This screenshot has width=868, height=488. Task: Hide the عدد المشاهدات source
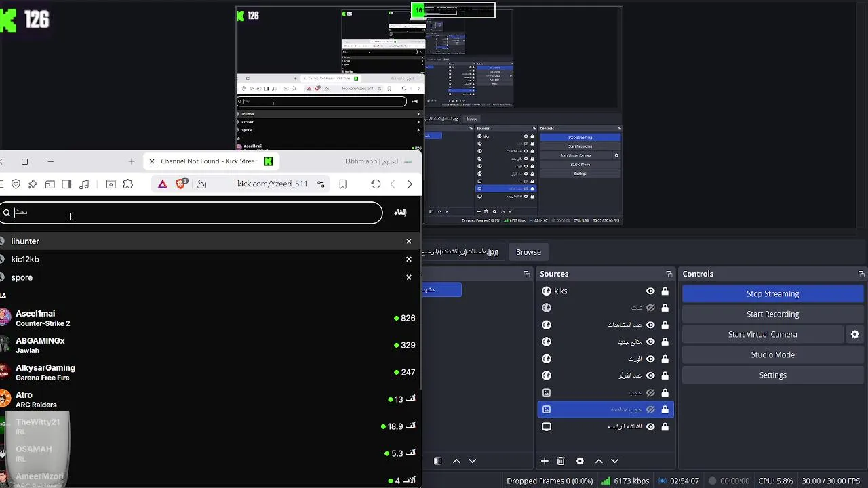[650, 325]
